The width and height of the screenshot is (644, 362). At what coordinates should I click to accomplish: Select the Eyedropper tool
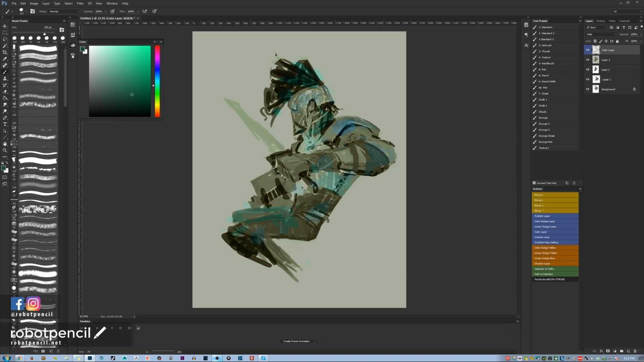click(x=5, y=59)
